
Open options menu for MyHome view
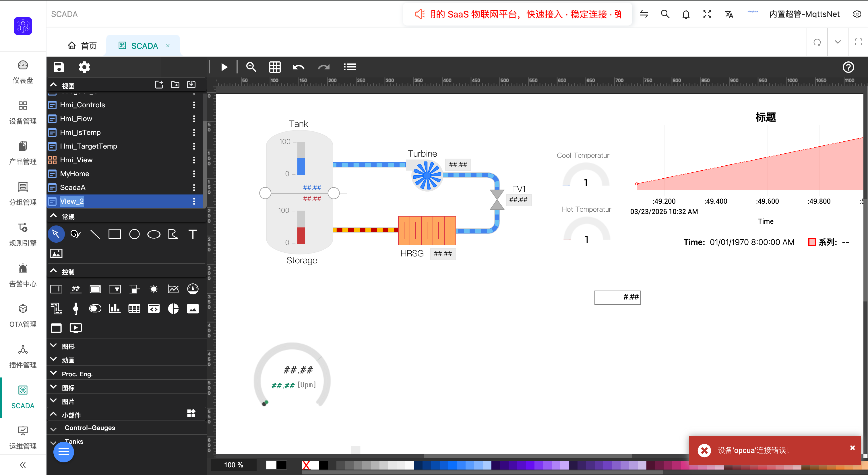pyautogui.click(x=194, y=174)
